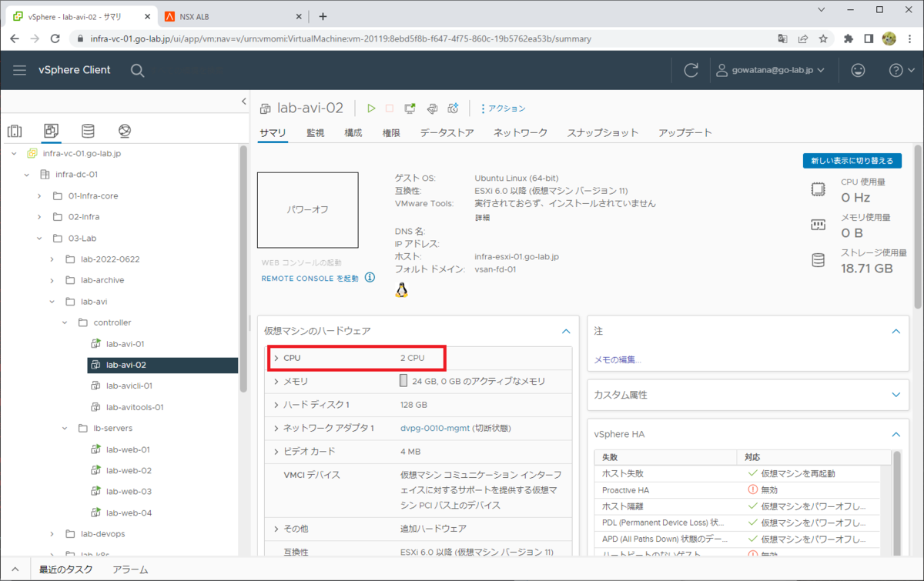Click 新しい表示に切り替える button

[852, 161]
